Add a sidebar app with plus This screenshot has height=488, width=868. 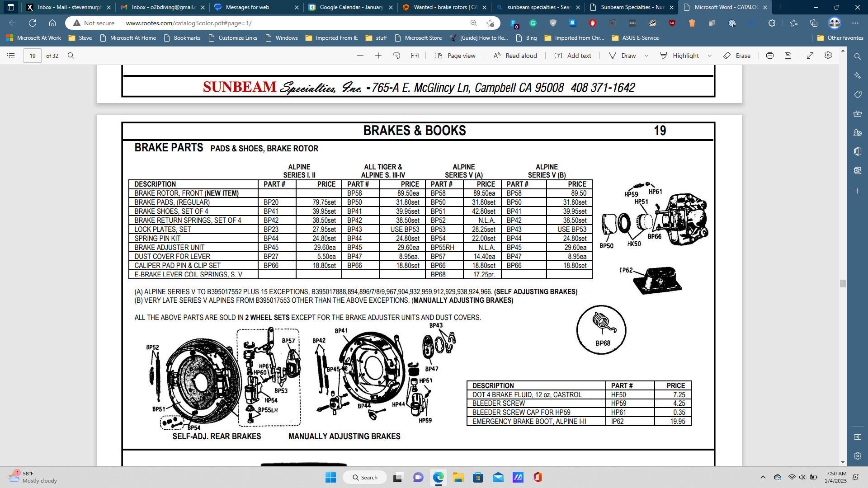(x=857, y=191)
